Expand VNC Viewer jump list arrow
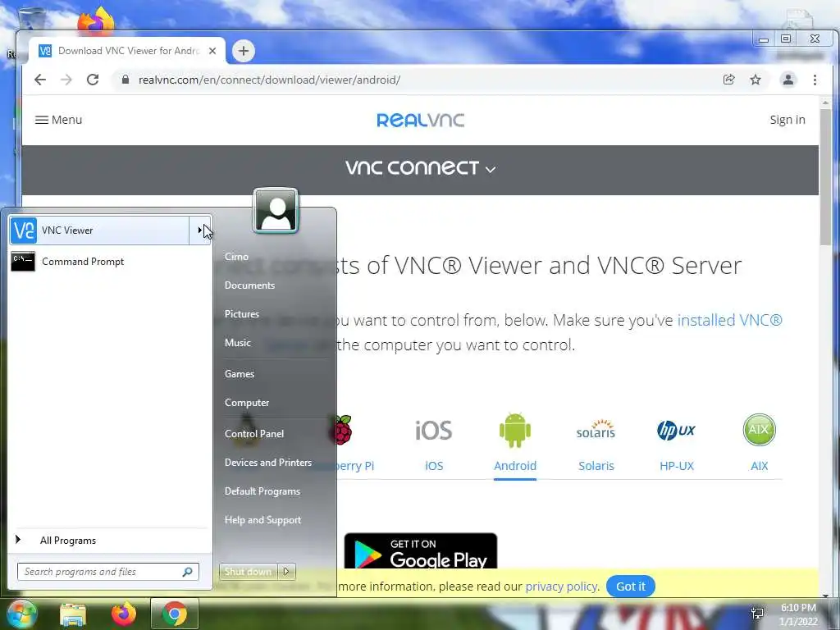This screenshot has width=840, height=630. point(200,231)
